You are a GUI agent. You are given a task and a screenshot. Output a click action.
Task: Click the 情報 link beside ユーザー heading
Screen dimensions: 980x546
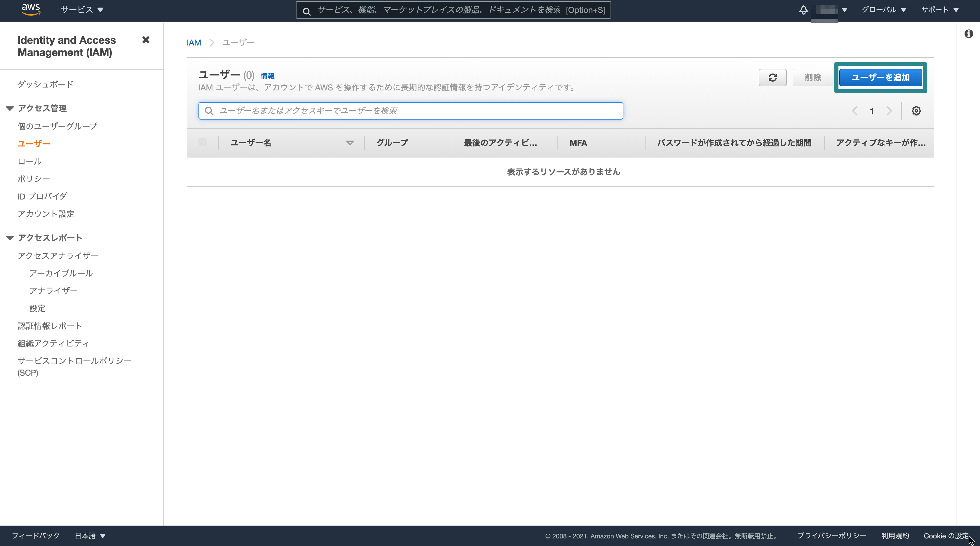point(267,76)
